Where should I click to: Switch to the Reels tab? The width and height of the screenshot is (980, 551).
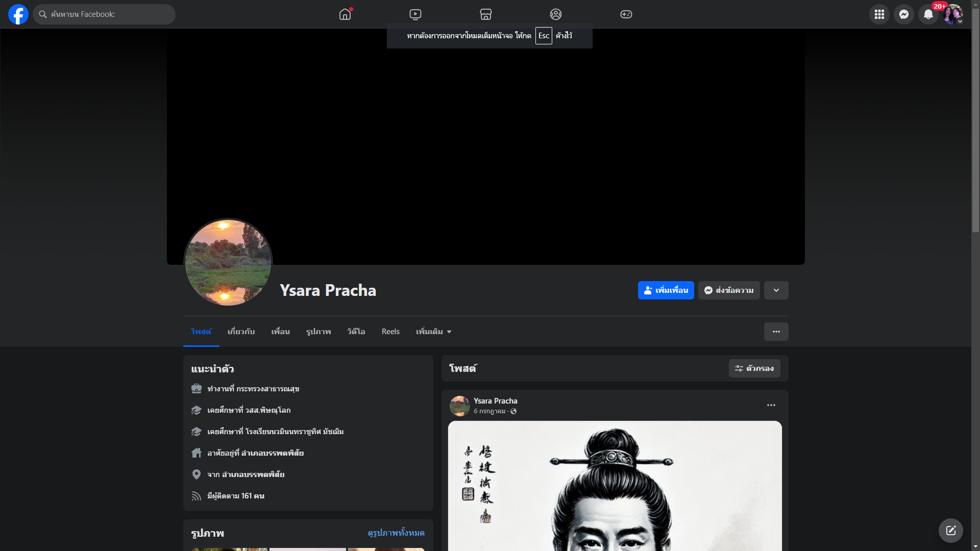(x=390, y=332)
